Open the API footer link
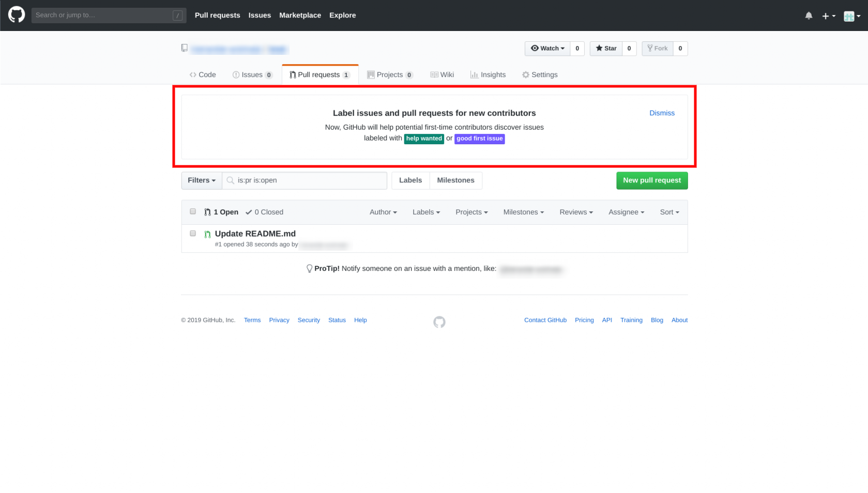 click(607, 320)
